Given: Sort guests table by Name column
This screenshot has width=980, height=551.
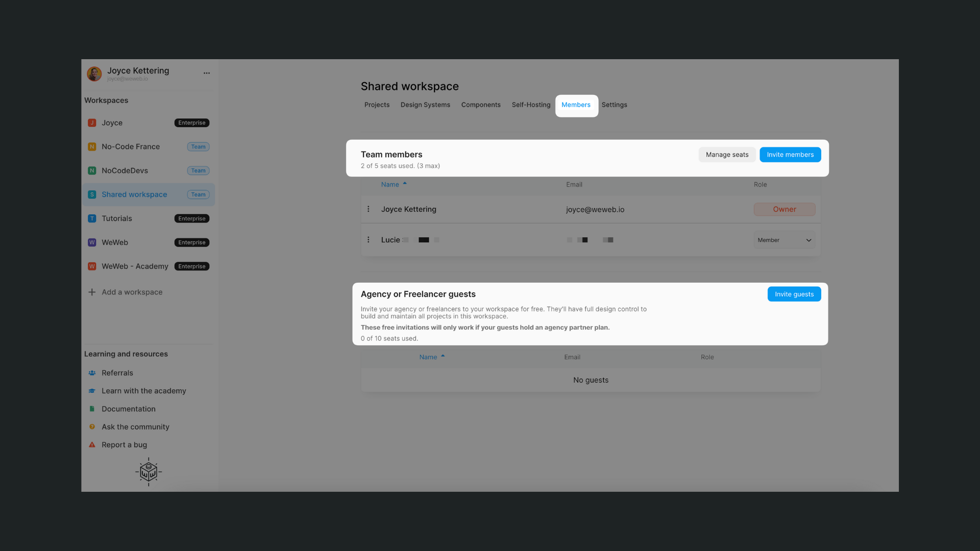Looking at the screenshot, I should tap(428, 357).
